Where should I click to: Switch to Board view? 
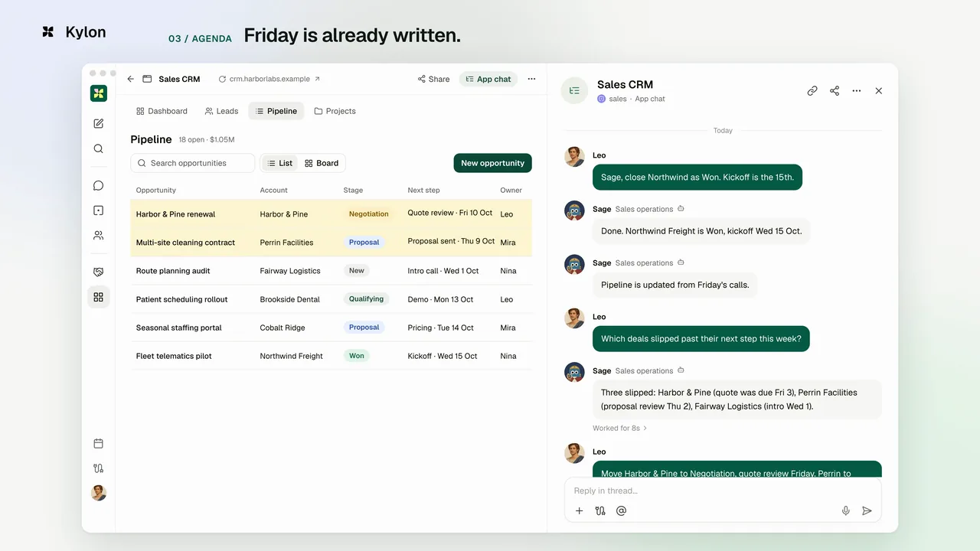(322, 163)
